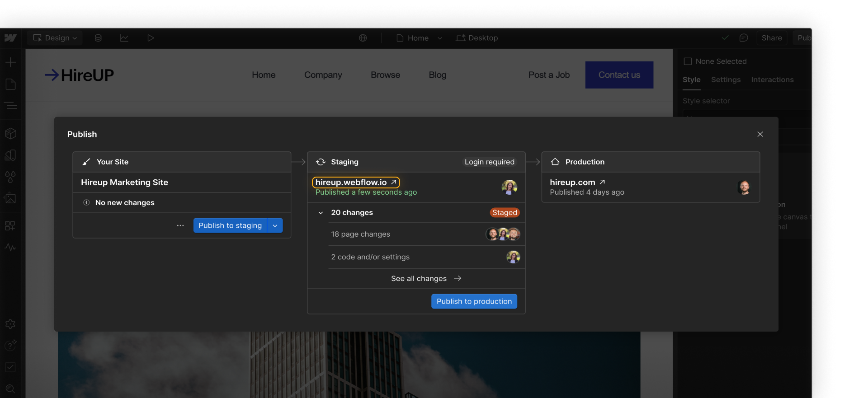Click the Production home icon
This screenshot has width=868, height=398.
[555, 162]
